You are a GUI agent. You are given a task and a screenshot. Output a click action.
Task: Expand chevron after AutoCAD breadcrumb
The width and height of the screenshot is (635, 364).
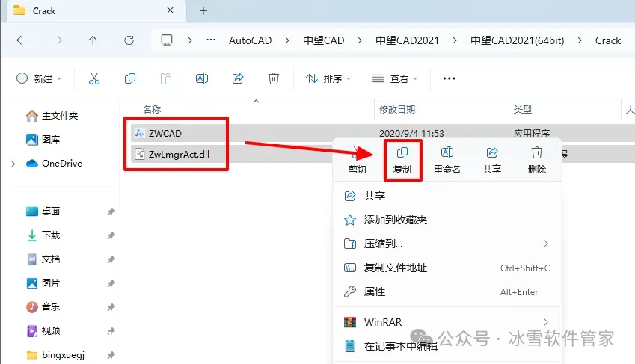(287, 40)
